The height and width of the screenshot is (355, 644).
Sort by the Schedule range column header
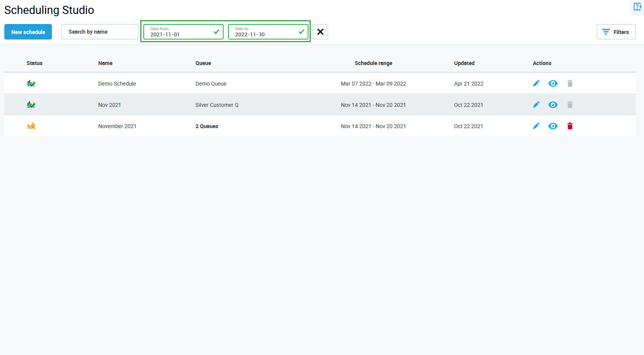pos(373,63)
